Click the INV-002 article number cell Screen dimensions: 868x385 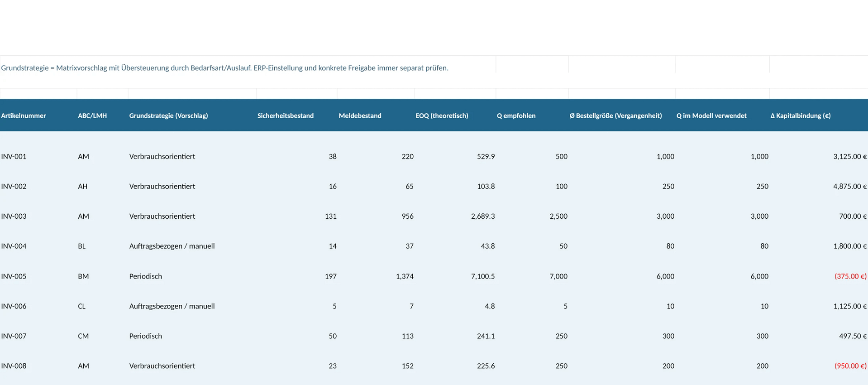pos(14,186)
